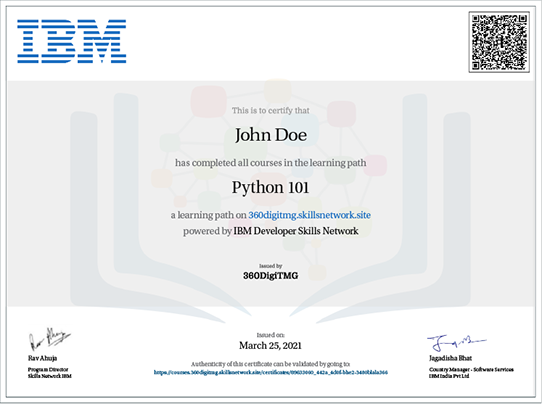Image resolution: width=542 pixels, height=404 pixels.
Task: Click 'Program Director Skills Network IBM' text
Action: pos(49,373)
